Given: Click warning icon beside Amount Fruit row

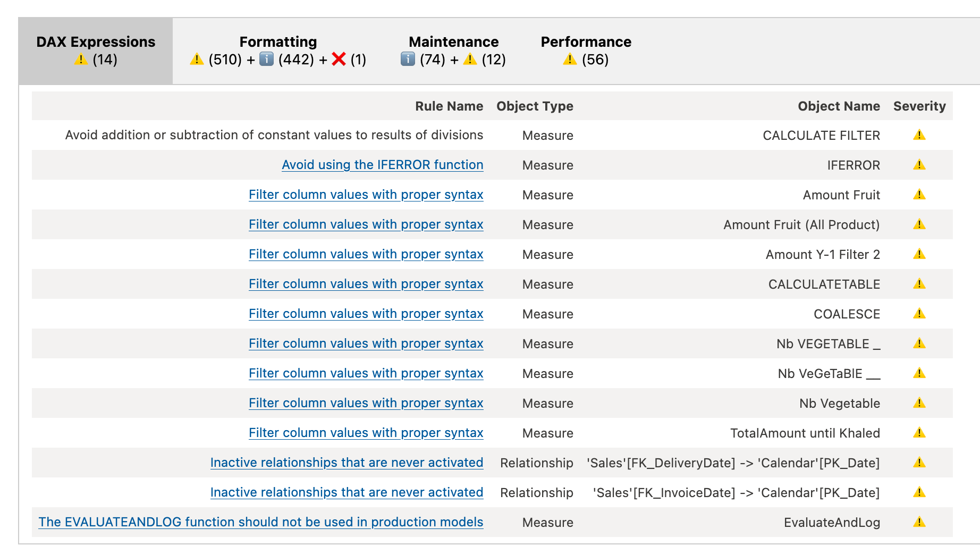Looking at the screenshot, I should tap(919, 195).
